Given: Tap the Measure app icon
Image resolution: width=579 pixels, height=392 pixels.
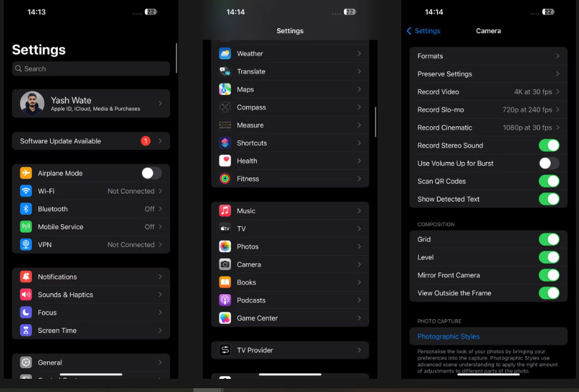Looking at the screenshot, I should (225, 125).
